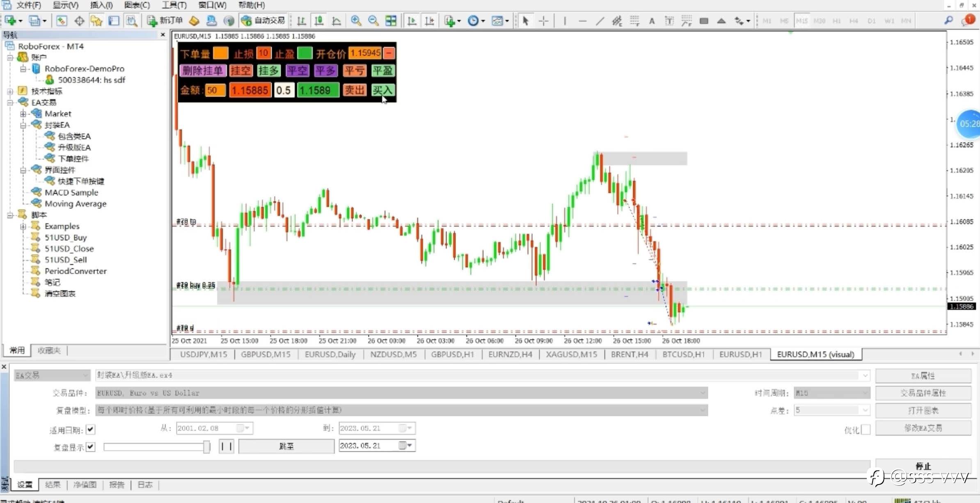Click the 删除挂单 delete pending orders button

[202, 71]
